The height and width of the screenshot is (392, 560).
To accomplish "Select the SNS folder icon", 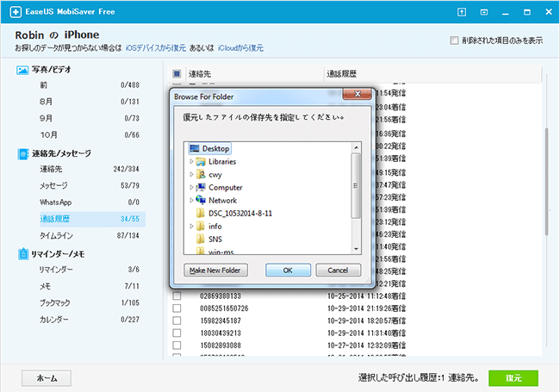I will (201, 240).
